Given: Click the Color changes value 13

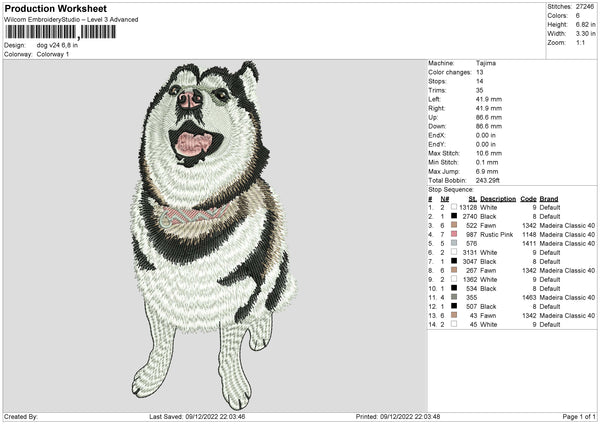Looking at the screenshot, I should pos(479,72).
